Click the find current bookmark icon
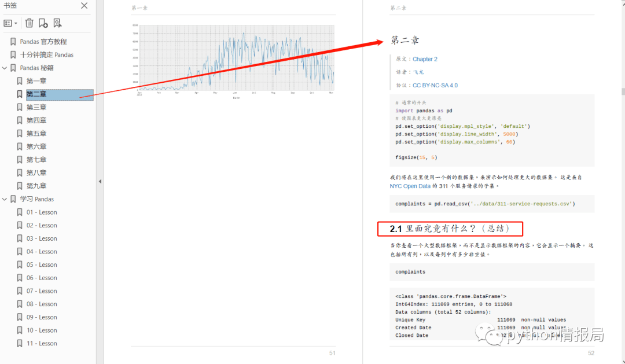The image size is (625, 364). [57, 23]
